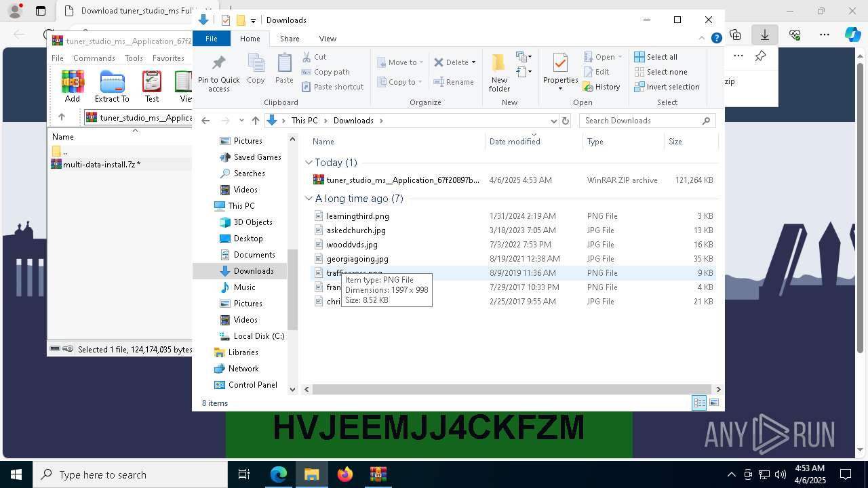Switch to large thumbnails view icon

714,403
